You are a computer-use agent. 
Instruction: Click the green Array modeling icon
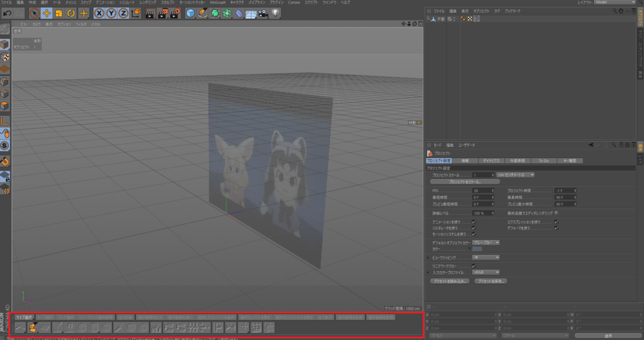click(226, 13)
